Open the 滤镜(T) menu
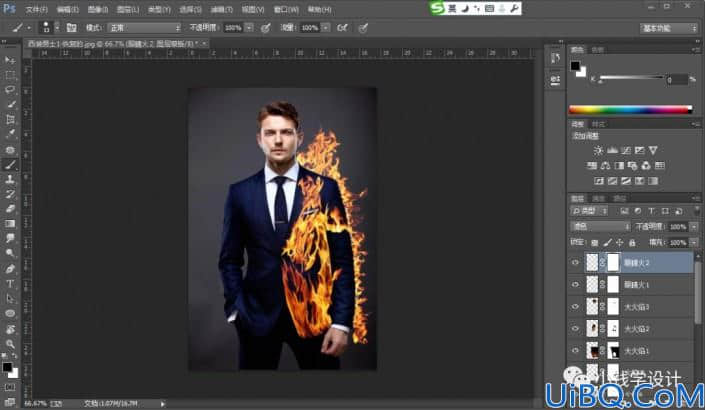Image resolution: width=705 pixels, height=410 pixels. point(222,9)
